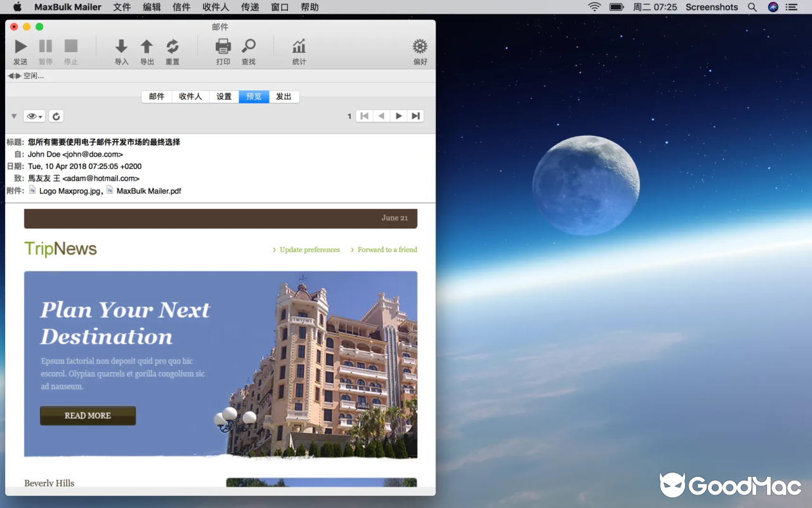Open 偏好 (Preferences) via the gear icon
Viewport: 812px width, 508px height.
[419, 46]
